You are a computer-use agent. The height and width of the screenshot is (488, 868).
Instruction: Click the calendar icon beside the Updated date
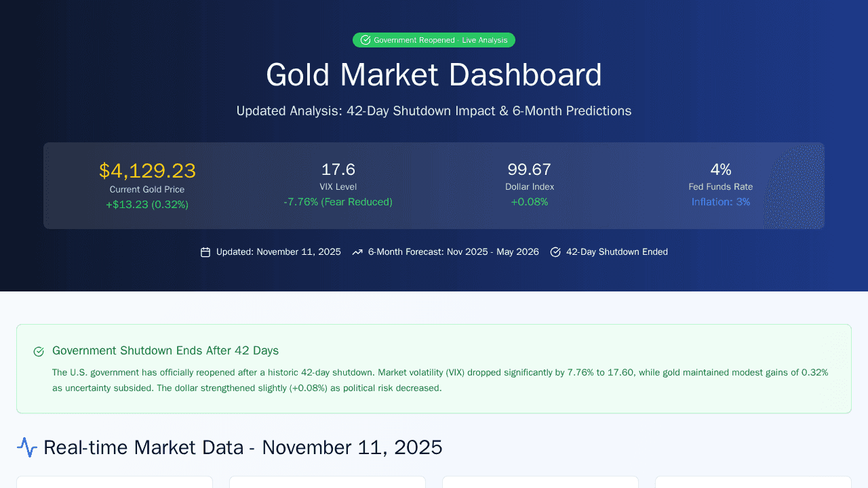pos(205,252)
